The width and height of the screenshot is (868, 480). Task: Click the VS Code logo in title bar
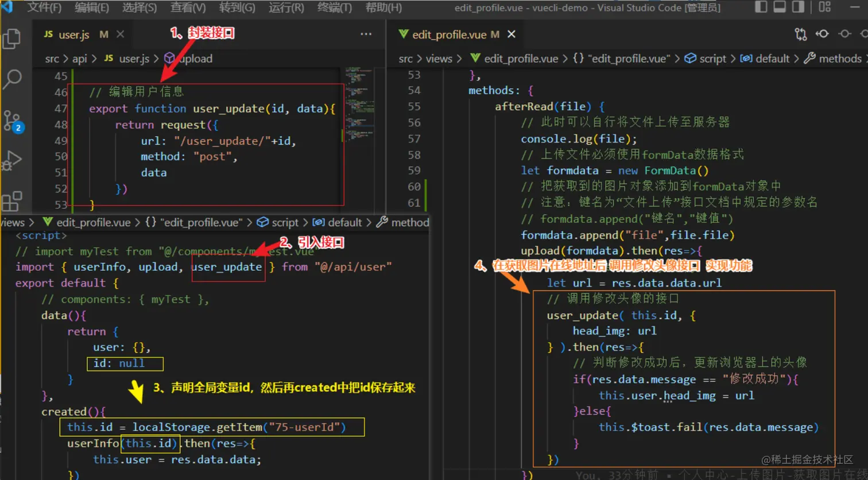coord(7,7)
